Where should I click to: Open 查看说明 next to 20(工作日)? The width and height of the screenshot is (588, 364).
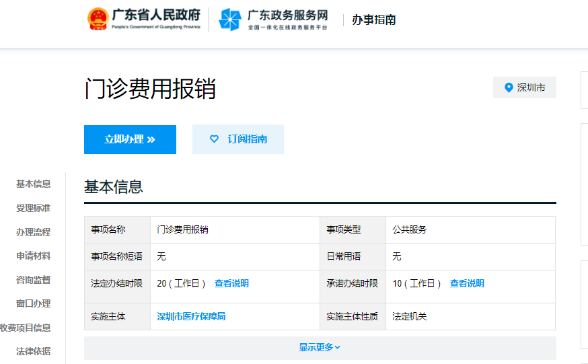click(231, 283)
